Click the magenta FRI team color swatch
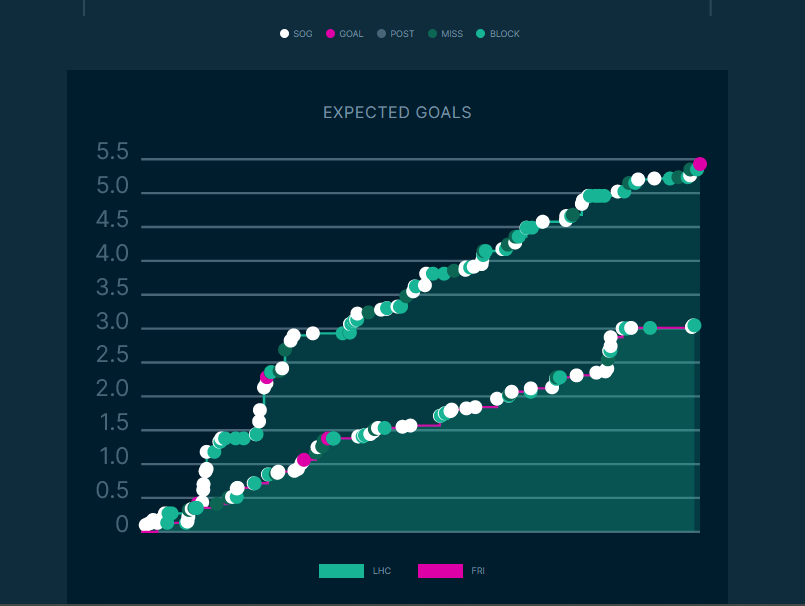 tap(440, 571)
